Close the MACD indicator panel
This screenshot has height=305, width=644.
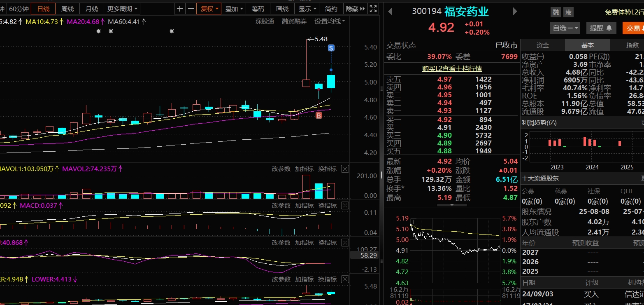(345, 205)
